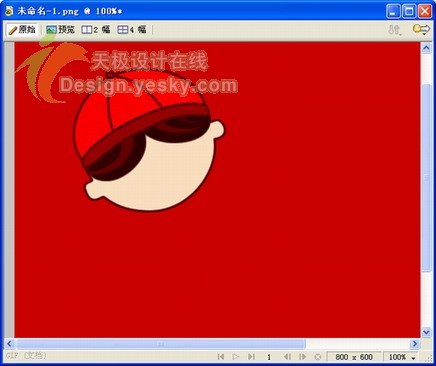The image size is (436, 366).
Task: Jump to the last frame
Action: click(x=251, y=357)
